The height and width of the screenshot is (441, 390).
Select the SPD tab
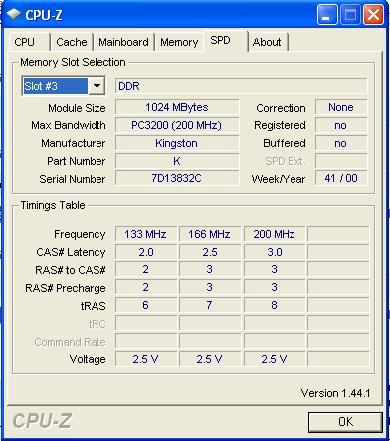coord(226,41)
